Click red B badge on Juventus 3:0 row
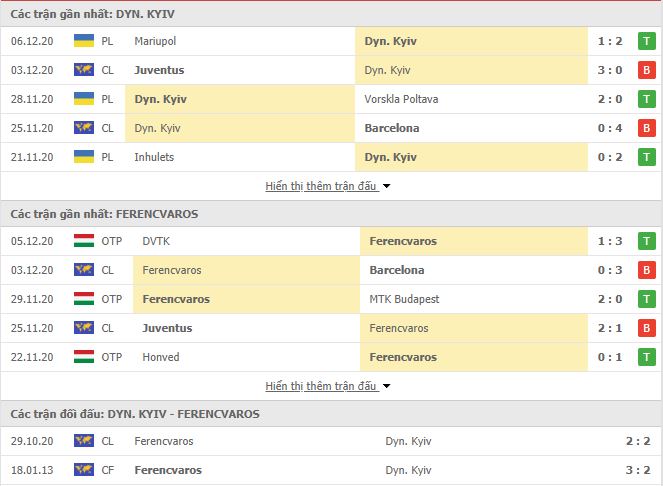This screenshot has width=663, height=486. (647, 71)
